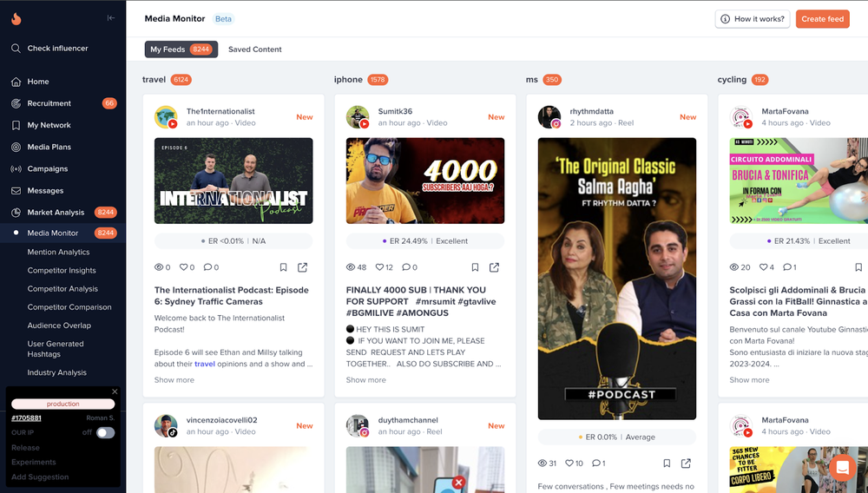The height and width of the screenshot is (493, 868).
Task: Open Competitor Analysis
Action: (62, 288)
